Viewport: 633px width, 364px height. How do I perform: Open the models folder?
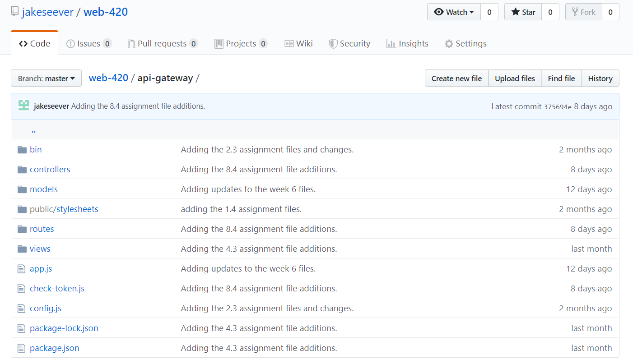pos(44,189)
